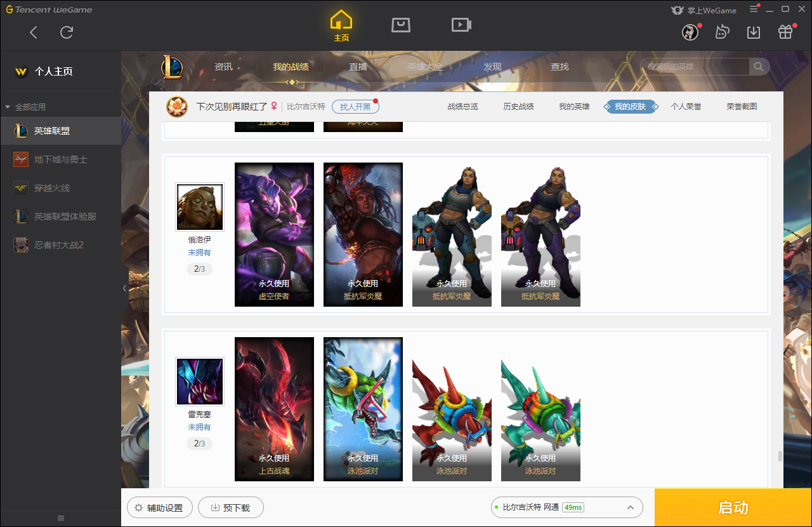This screenshot has height=527, width=812.
Task: Open the download manager icon
Action: click(x=754, y=32)
